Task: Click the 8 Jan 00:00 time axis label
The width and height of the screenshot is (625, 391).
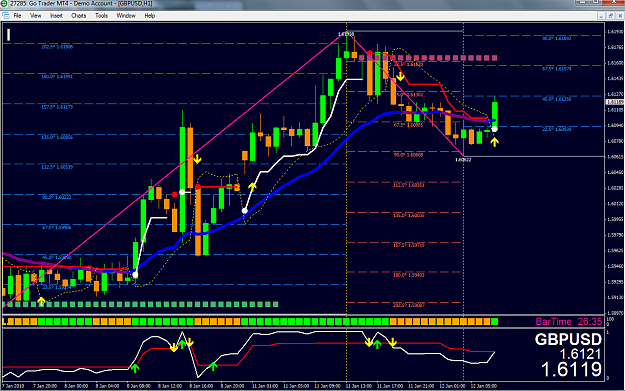Action: (x=76, y=386)
